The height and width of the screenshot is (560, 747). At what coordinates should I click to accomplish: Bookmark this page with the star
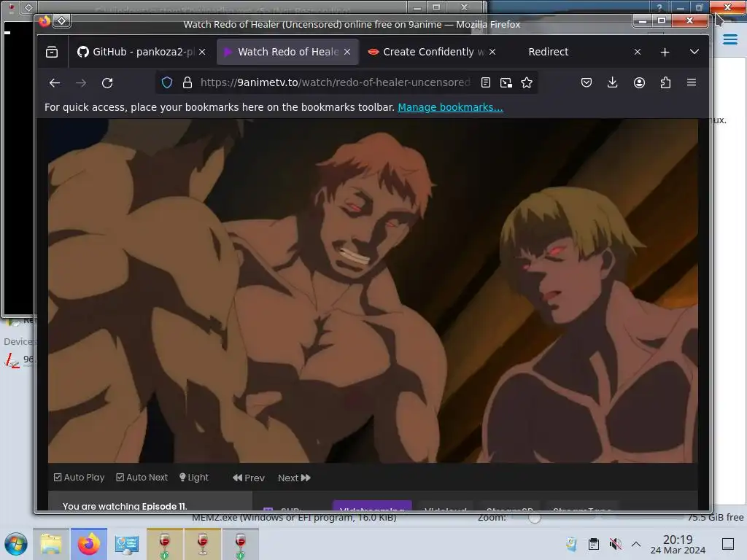coord(527,83)
